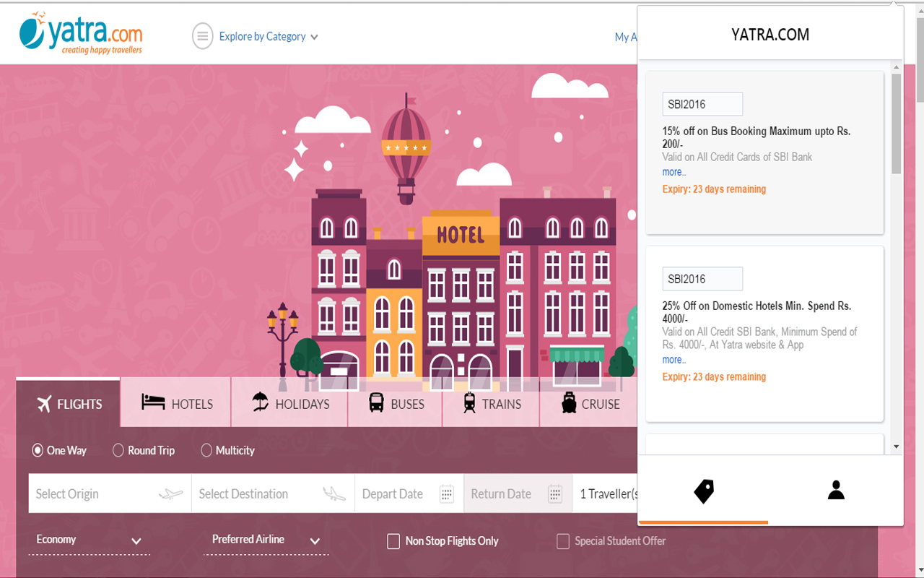This screenshot has height=578, width=924.
Task: Click 'Valid on All Credit Cards of SBI Bank' text
Action: (x=738, y=157)
